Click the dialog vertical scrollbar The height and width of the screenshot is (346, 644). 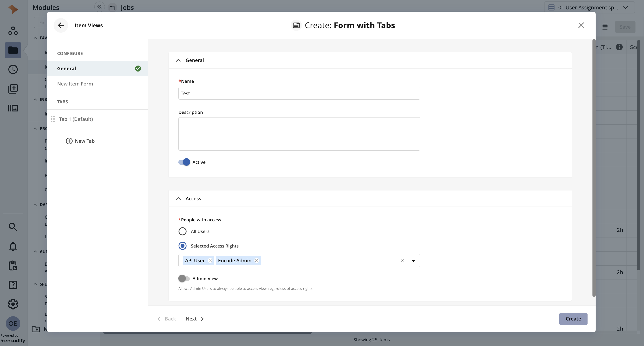pyautogui.click(x=594, y=168)
